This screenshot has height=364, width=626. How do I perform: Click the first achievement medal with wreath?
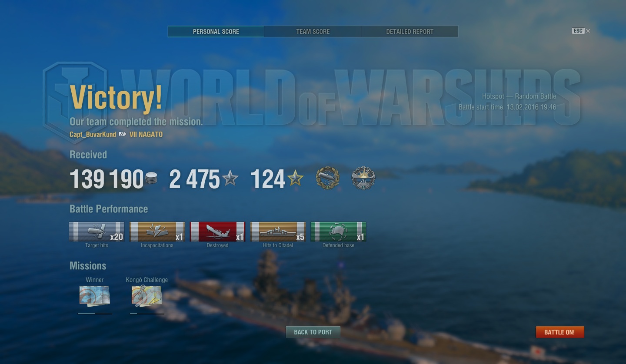(328, 178)
